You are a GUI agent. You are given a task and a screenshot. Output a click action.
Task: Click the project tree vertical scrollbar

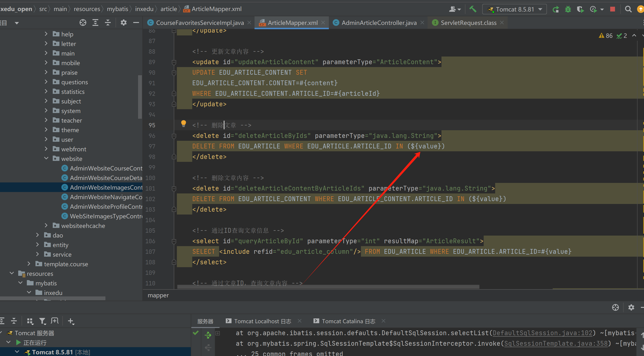pos(140,97)
